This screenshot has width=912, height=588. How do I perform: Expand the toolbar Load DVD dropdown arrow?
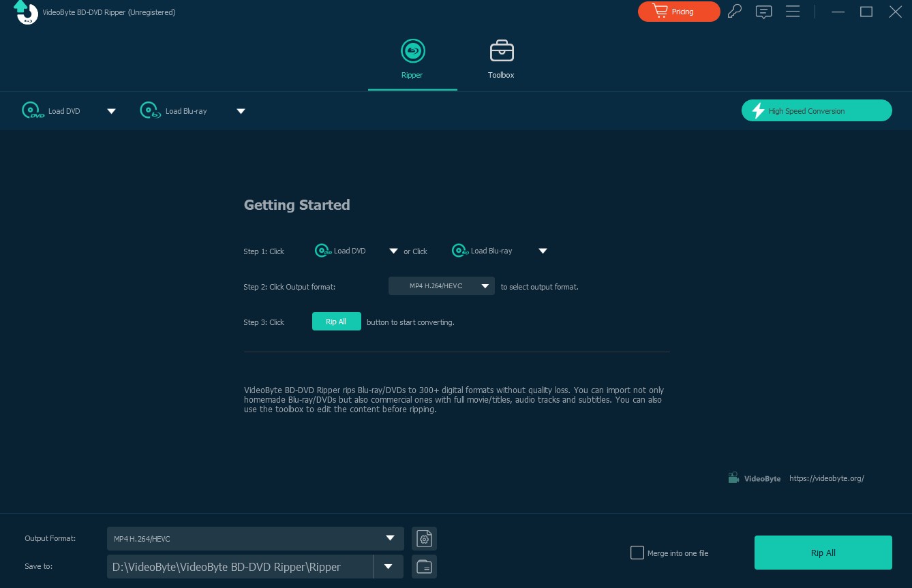click(111, 112)
